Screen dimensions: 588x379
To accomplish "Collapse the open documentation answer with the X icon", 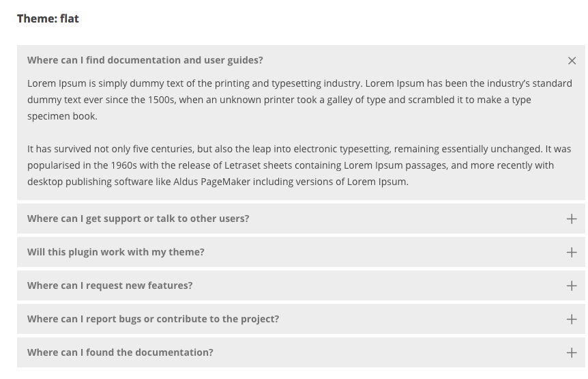I will pyautogui.click(x=572, y=61).
